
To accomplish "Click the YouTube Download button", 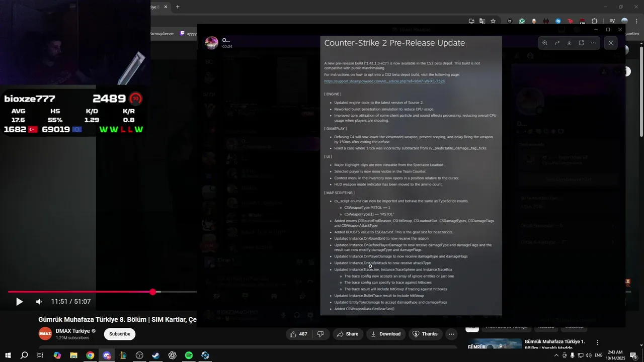I will click(386, 334).
